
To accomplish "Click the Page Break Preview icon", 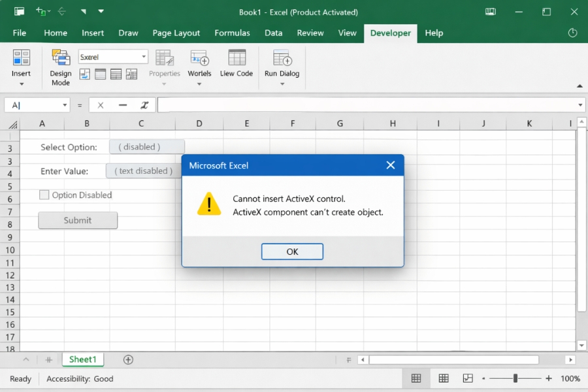I will pyautogui.click(x=467, y=378).
